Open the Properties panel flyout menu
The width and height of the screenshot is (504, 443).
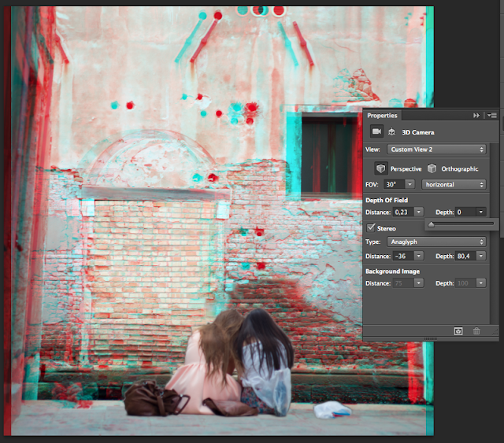pos(491,116)
